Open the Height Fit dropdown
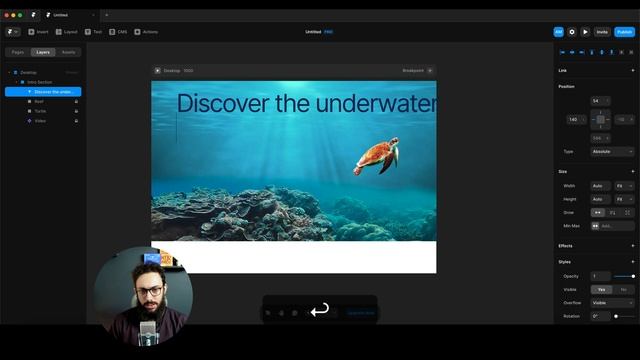 tap(624, 199)
